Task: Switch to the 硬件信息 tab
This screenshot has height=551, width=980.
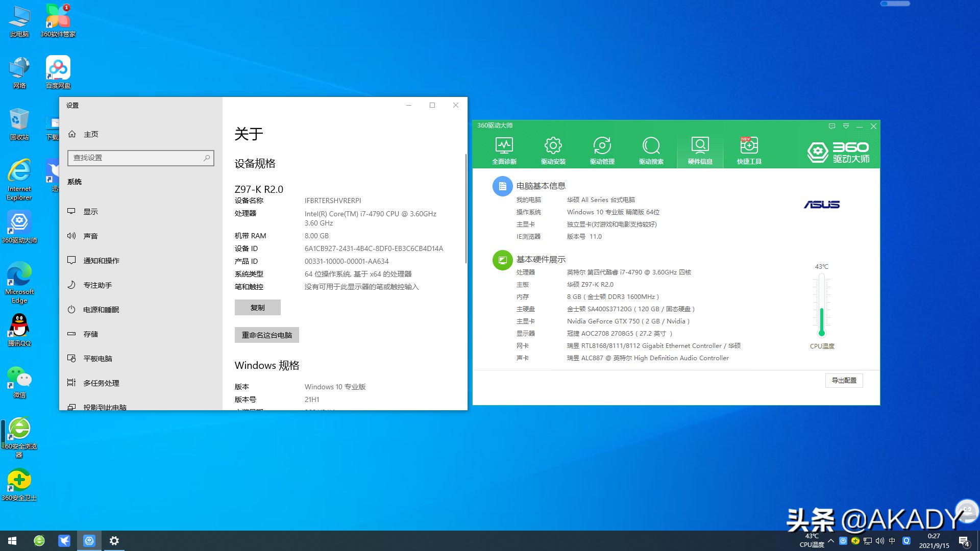Action: pos(700,149)
